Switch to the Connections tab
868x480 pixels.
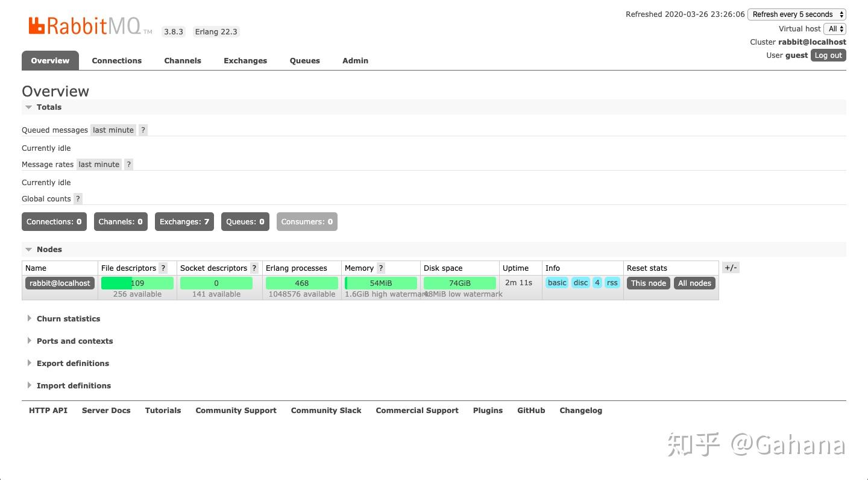(x=116, y=60)
